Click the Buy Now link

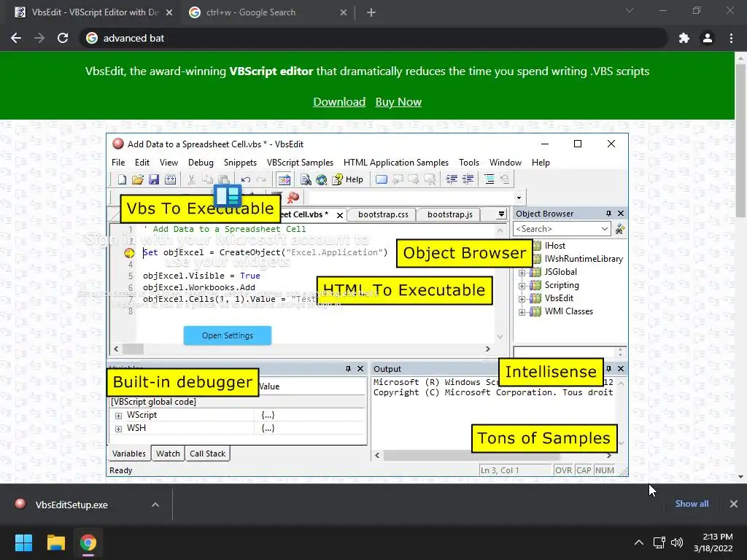(x=398, y=102)
